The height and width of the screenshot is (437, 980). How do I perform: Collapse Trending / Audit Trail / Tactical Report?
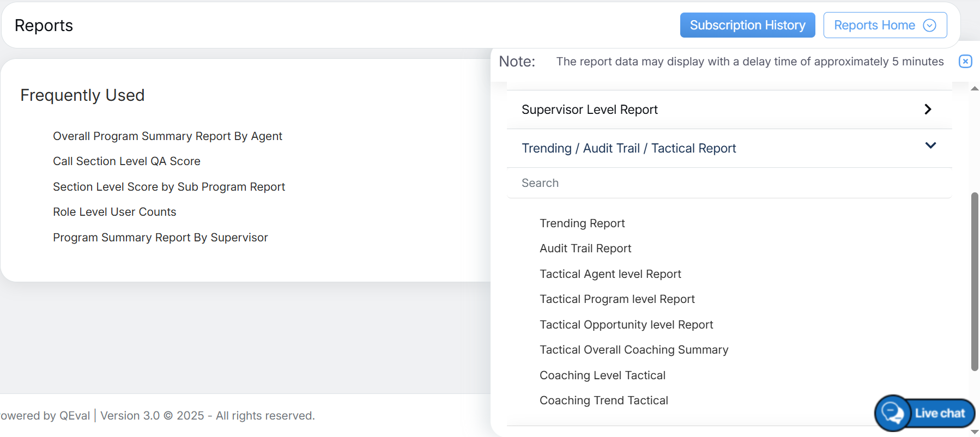coord(930,146)
